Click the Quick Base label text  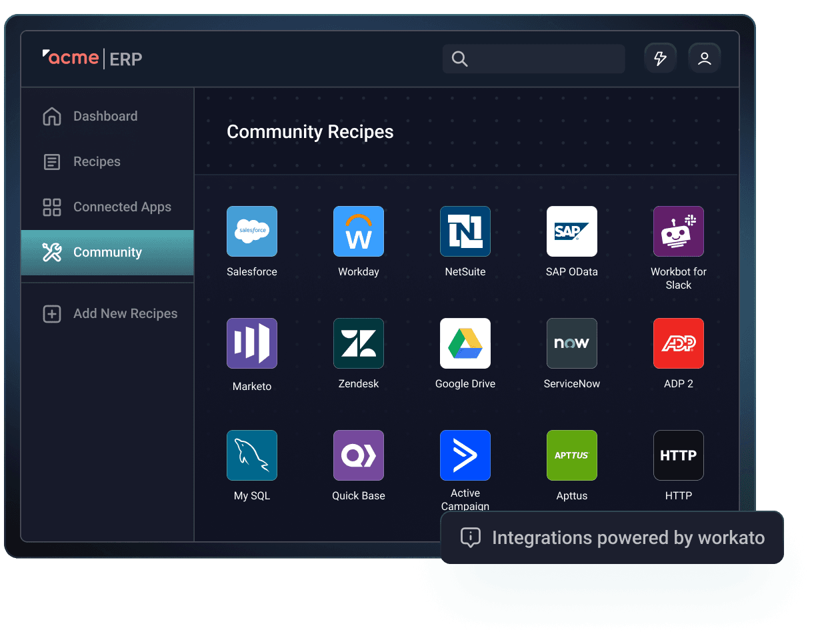[359, 495]
